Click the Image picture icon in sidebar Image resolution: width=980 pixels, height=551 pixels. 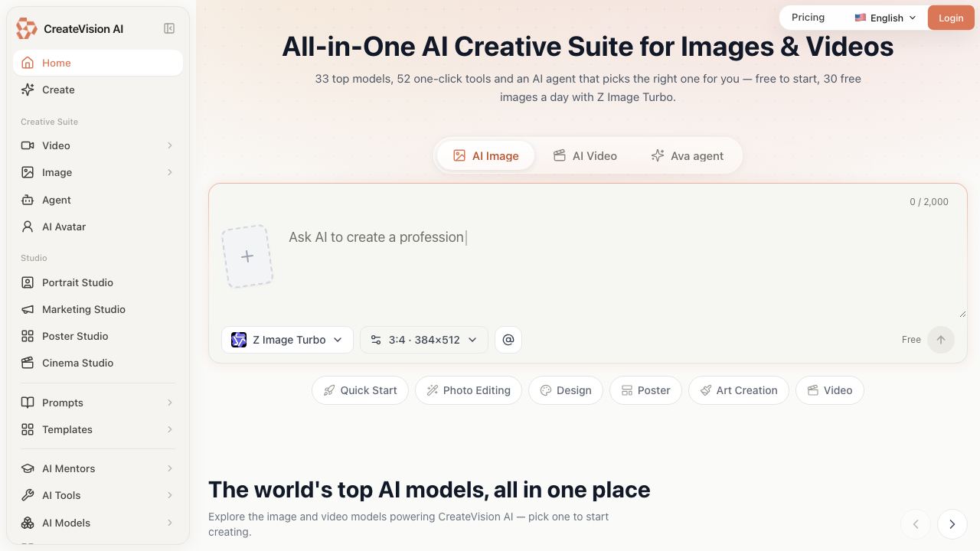[x=28, y=172]
